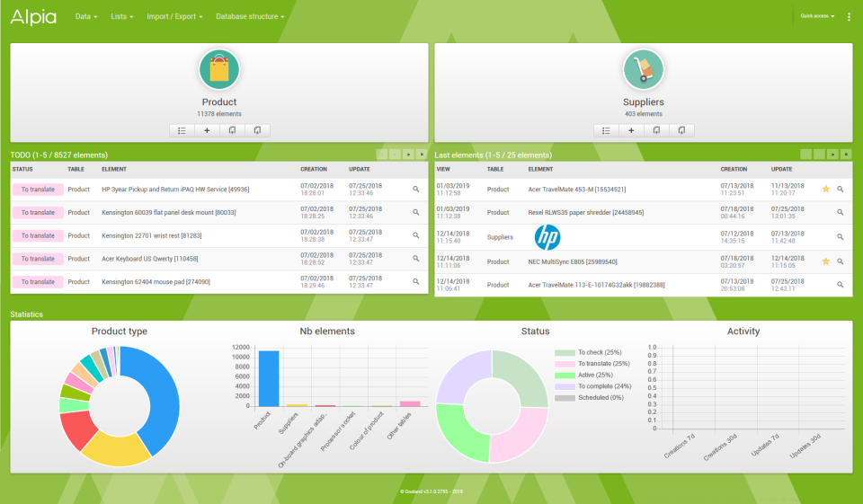Open the three-dot menu in top bar

[849, 17]
